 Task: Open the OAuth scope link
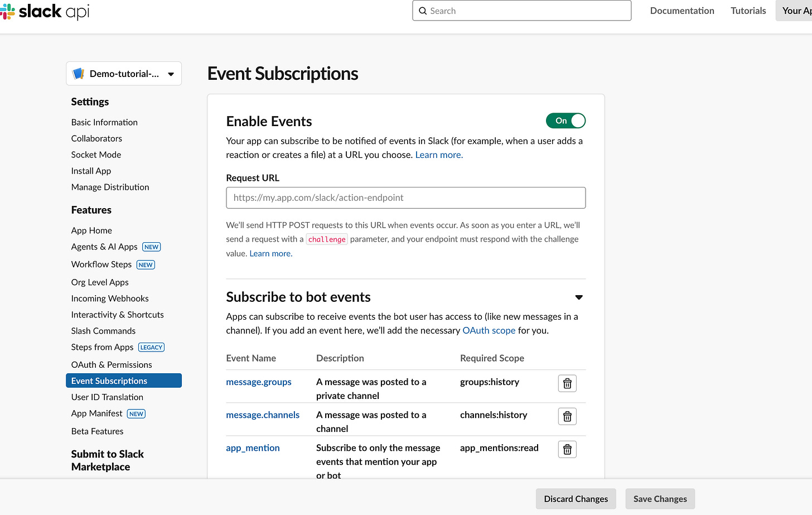coord(489,330)
